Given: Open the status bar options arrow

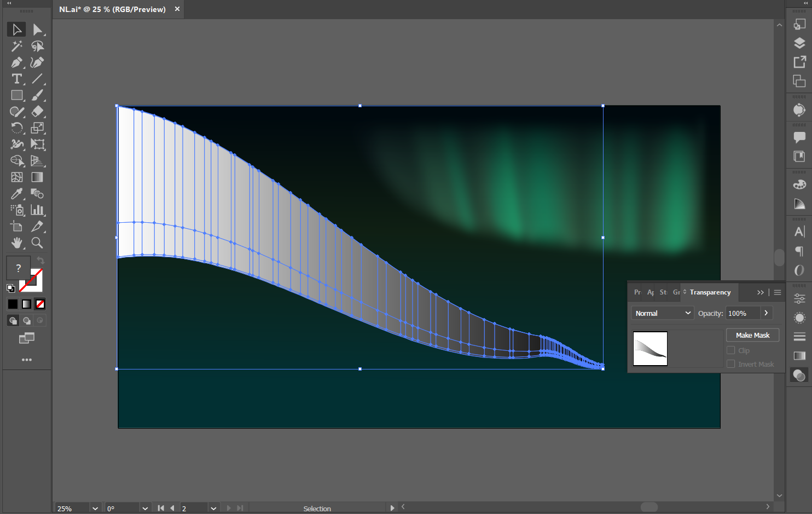Looking at the screenshot, I should pyautogui.click(x=392, y=508).
